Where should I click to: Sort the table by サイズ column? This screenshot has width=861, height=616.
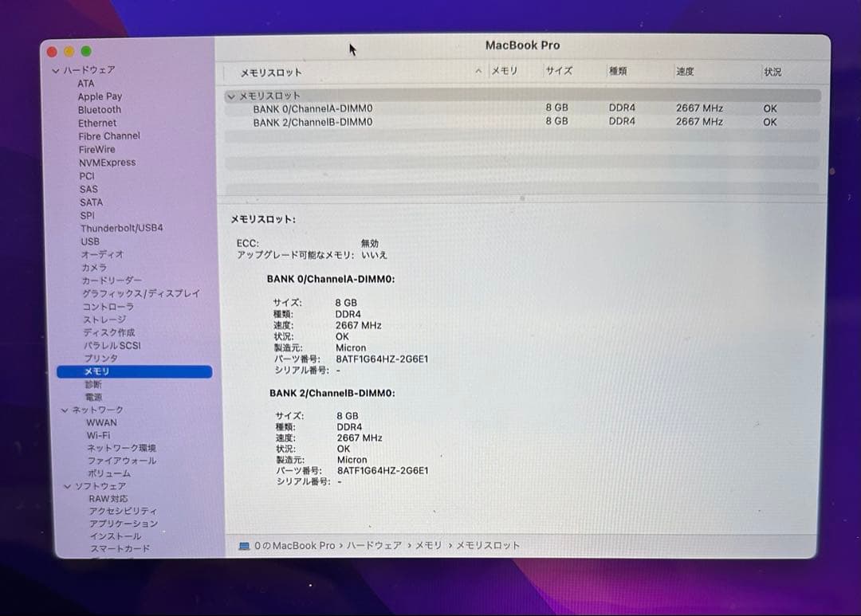559,71
